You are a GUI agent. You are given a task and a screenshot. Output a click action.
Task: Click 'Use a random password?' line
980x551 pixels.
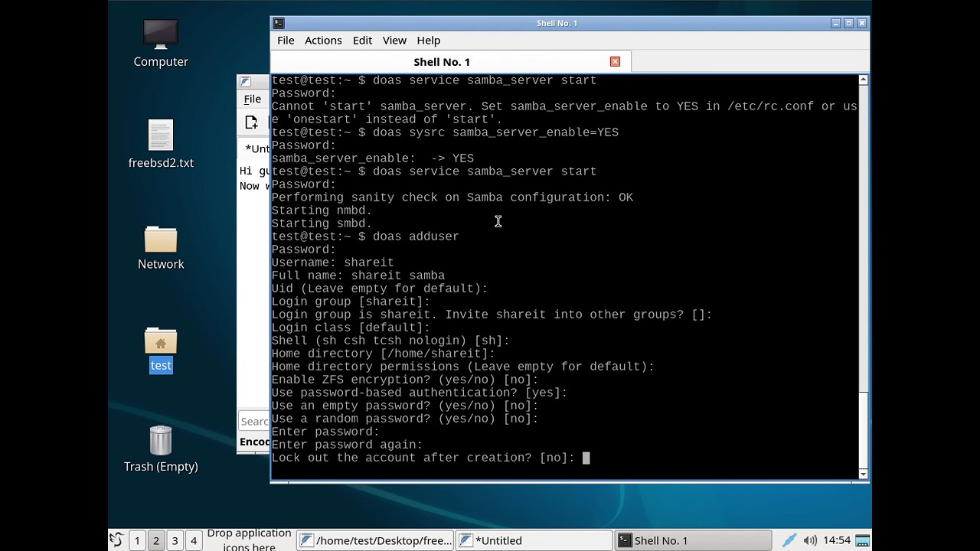(x=405, y=419)
